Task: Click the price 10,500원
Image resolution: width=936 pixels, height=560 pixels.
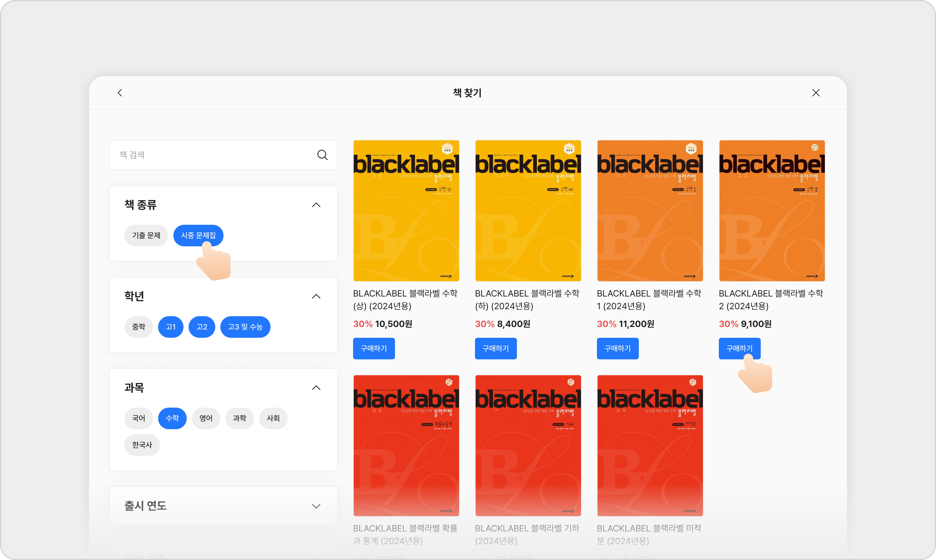Action: pos(394,324)
